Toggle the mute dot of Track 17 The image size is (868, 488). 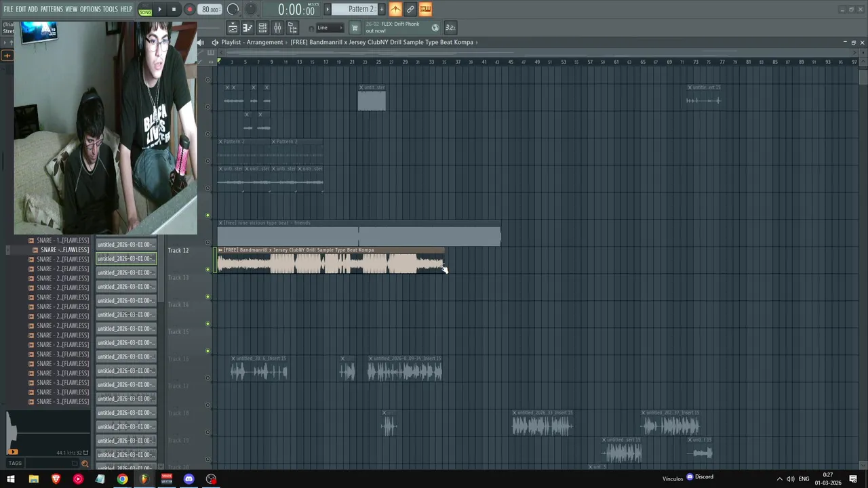208,405
